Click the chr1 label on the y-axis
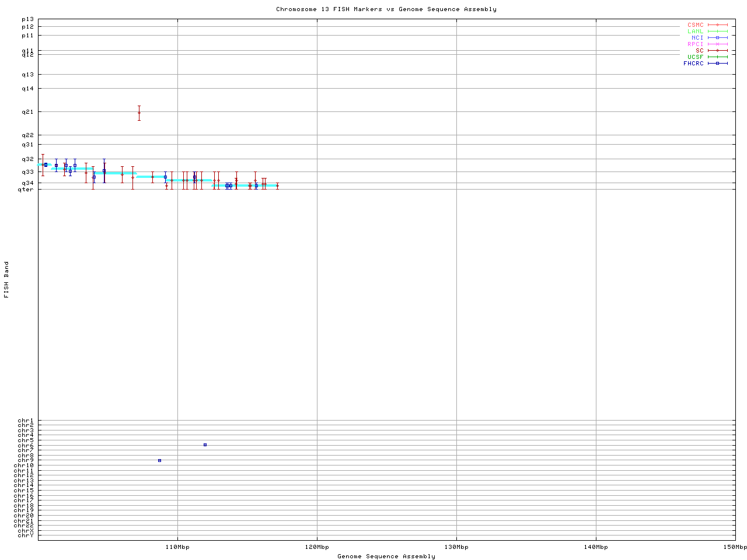This screenshot has width=747, height=560. coord(26,421)
